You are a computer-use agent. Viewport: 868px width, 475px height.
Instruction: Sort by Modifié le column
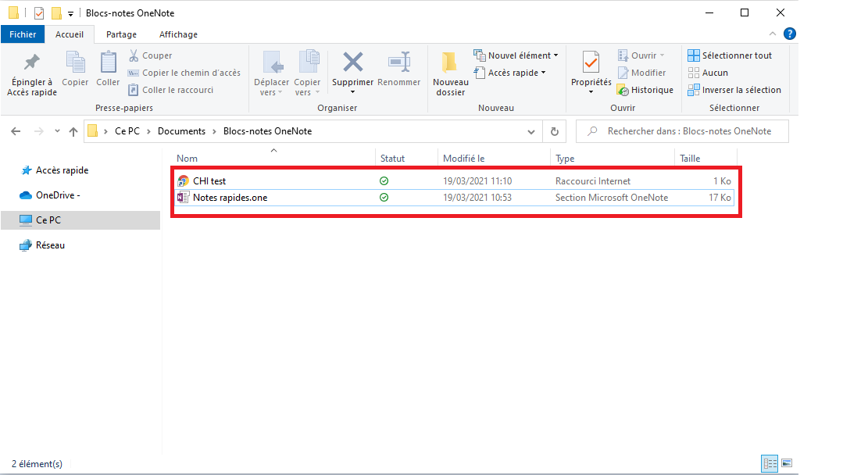tap(464, 159)
